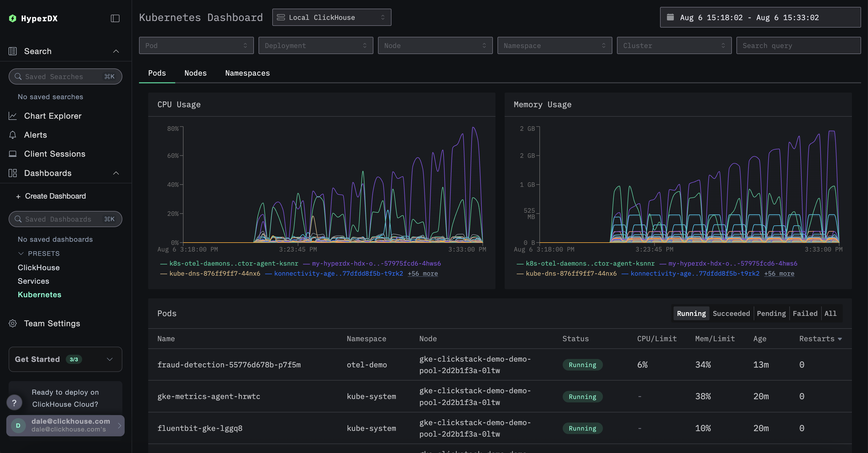Click inside the Search query field
868x453 pixels.
pos(798,45)
